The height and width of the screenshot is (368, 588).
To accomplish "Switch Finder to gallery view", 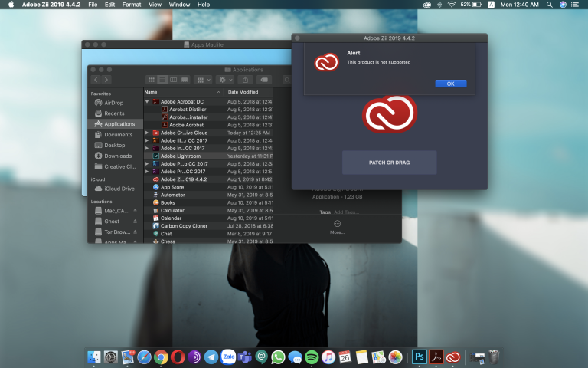I will click(x=185, y=80).
